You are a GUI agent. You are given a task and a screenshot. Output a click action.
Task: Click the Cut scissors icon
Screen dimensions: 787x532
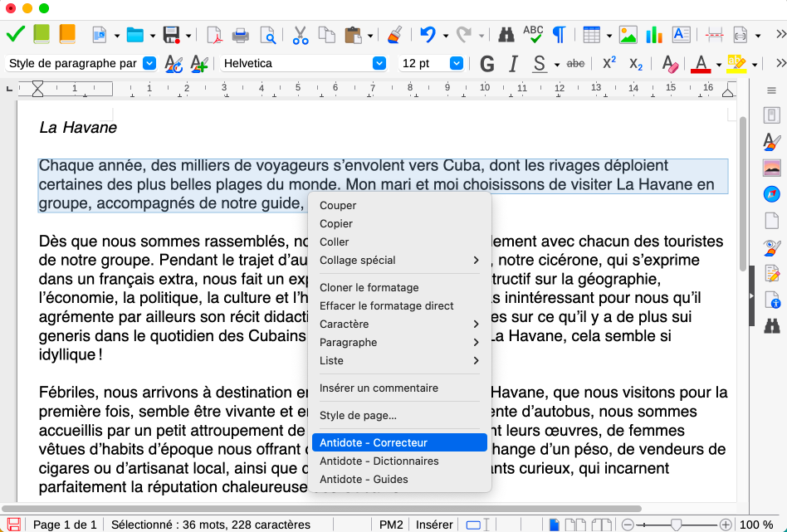[300, 35]
